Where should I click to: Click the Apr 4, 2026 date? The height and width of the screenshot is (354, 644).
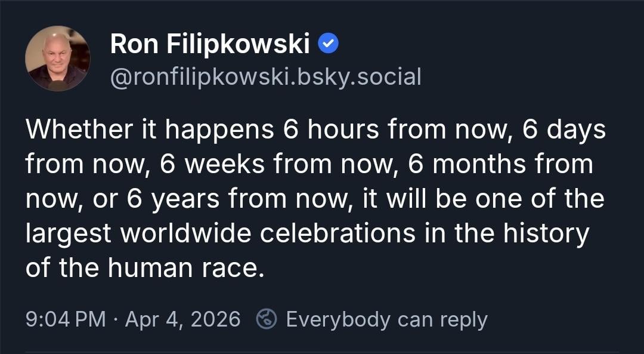[x=182, y=319]
